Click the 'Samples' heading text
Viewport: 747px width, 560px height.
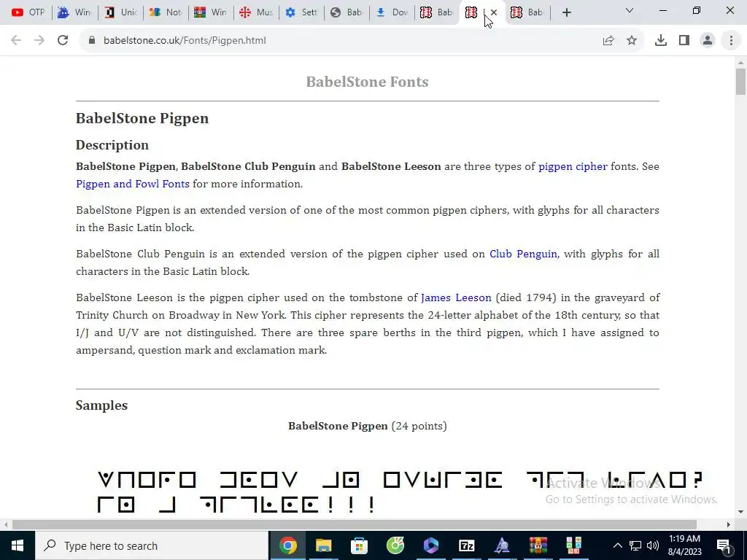tap(101, 405)
